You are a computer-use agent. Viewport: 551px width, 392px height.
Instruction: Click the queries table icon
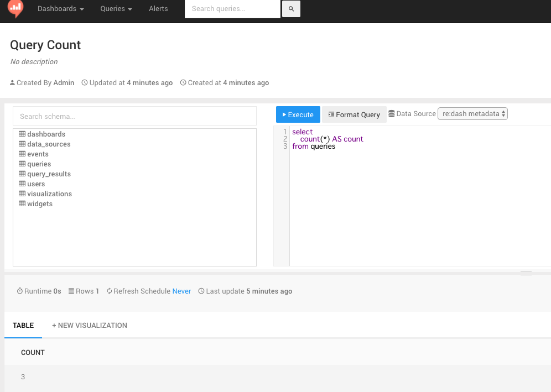pyautogui.click(x=22, y=164)
